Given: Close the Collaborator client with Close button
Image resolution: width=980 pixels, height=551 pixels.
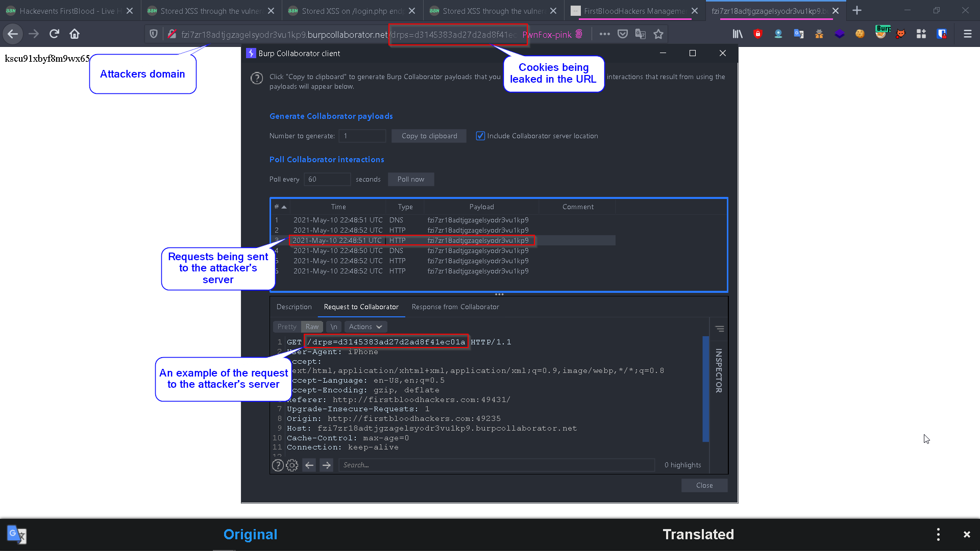Looking at the screenshot, I should coord(704,486).
